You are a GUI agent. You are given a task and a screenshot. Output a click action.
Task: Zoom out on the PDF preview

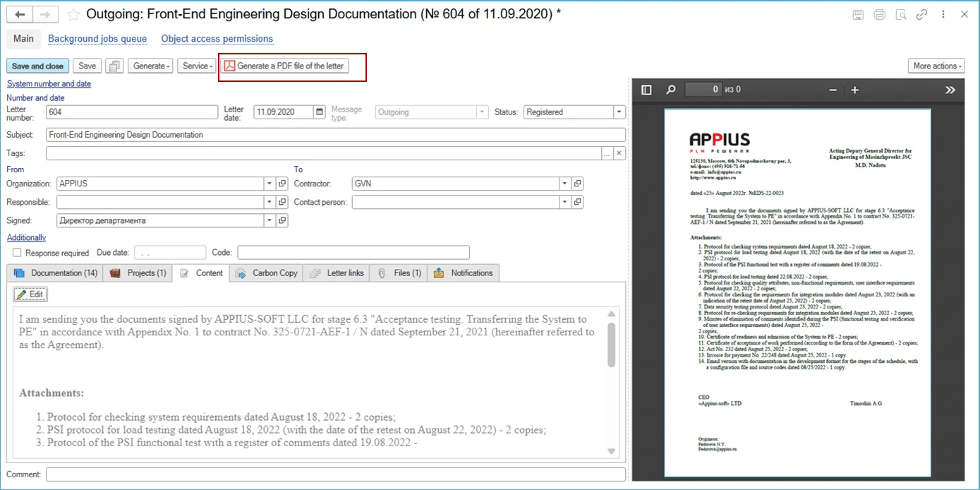click(x=833, y=90)
